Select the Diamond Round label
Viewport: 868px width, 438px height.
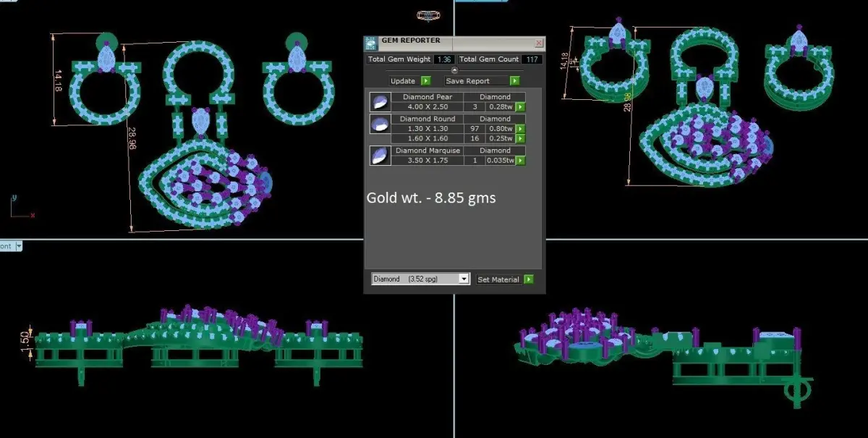(427, 119)
